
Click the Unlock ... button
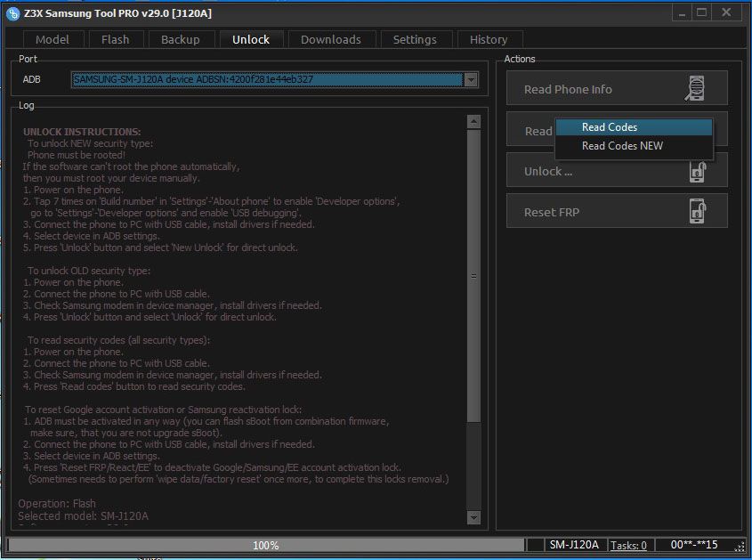pyautogui.click(x=617, y=171)
